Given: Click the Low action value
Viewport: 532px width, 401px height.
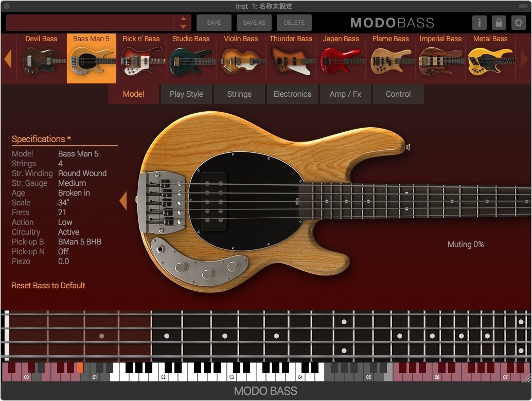Looking at the screenshot, I should [x=65, y=222].
